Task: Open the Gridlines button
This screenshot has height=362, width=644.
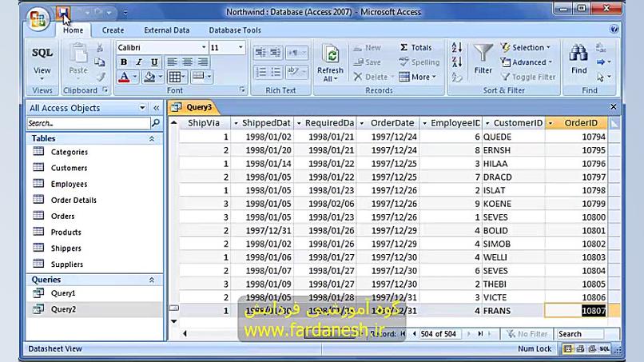Action: pyautogui.click(x=177, y=77)
